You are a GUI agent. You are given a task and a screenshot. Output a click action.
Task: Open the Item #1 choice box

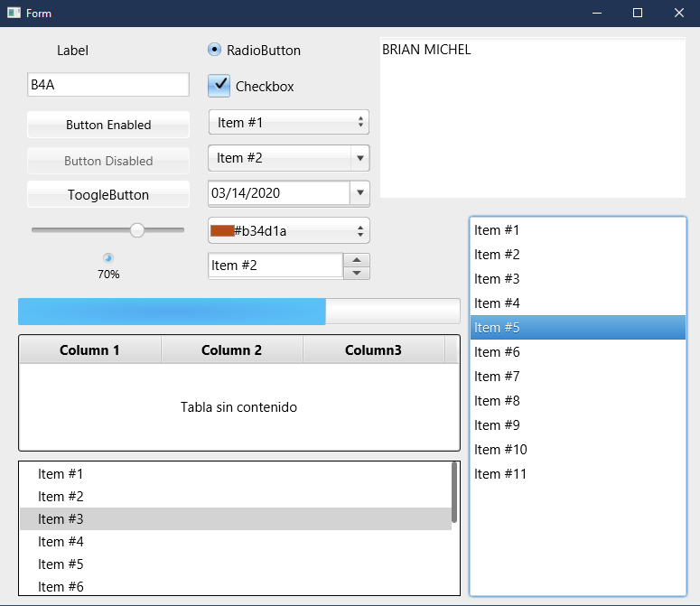pyautogui.click(x=289, y=122)
